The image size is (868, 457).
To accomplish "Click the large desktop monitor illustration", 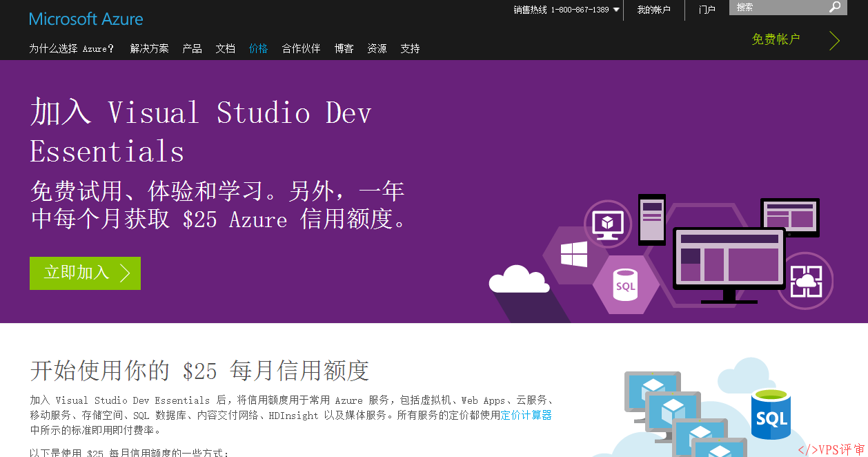I will tap(729, 264).
